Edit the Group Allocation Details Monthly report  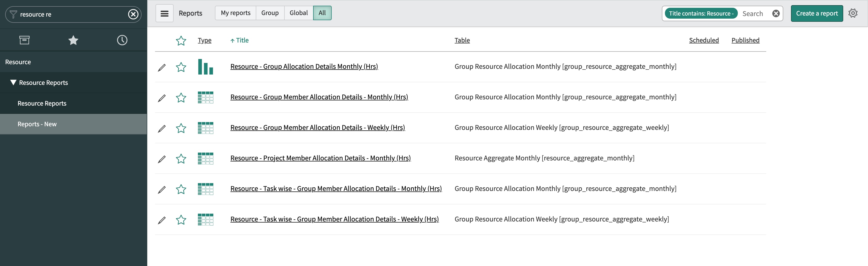(x=162, y=67)
